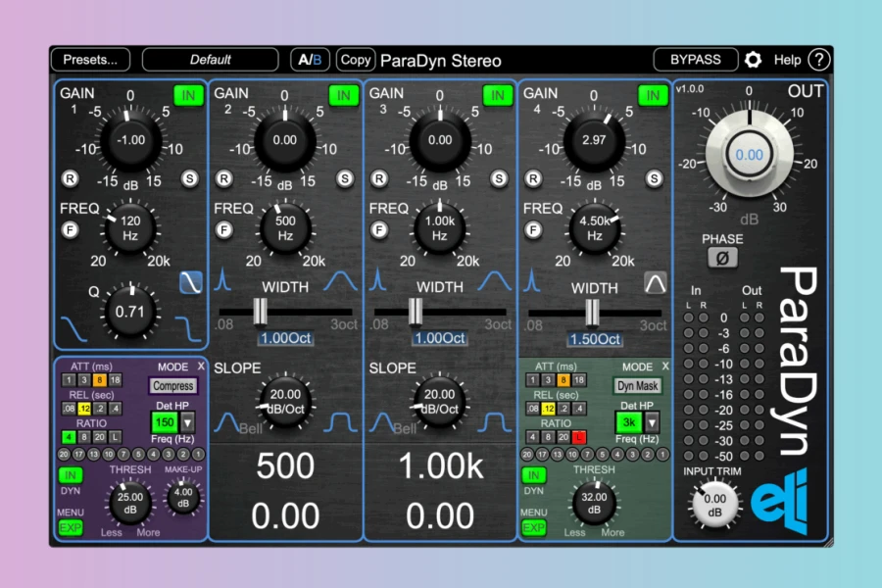The height and width of the screenshot is (588, 882).
Task: Toggle band 1 EXP menu button
Action: (x=71, y=528)
